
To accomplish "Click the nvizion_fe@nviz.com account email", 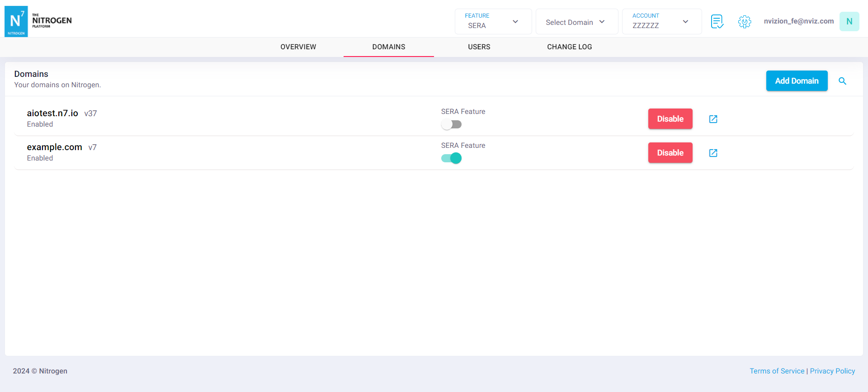I will point(798,21).
